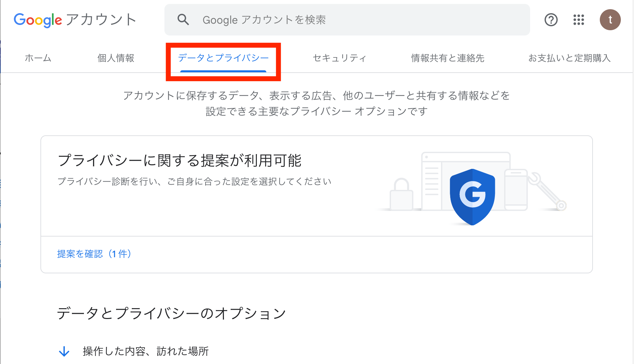Select the データとプライバシー tab
634x364 pixels.
[223, 58]
